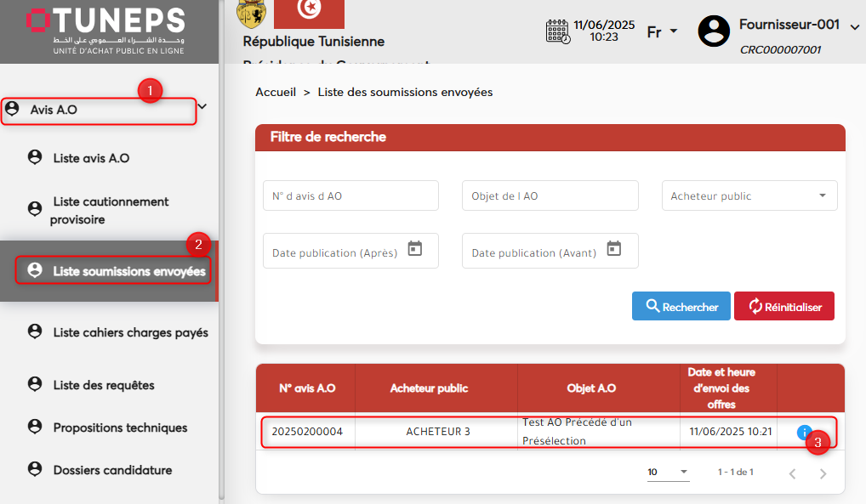This screenshot has width=866, height=504.
Task: Click the date and time calendar clock icon
Action: [x=557, y=31]
